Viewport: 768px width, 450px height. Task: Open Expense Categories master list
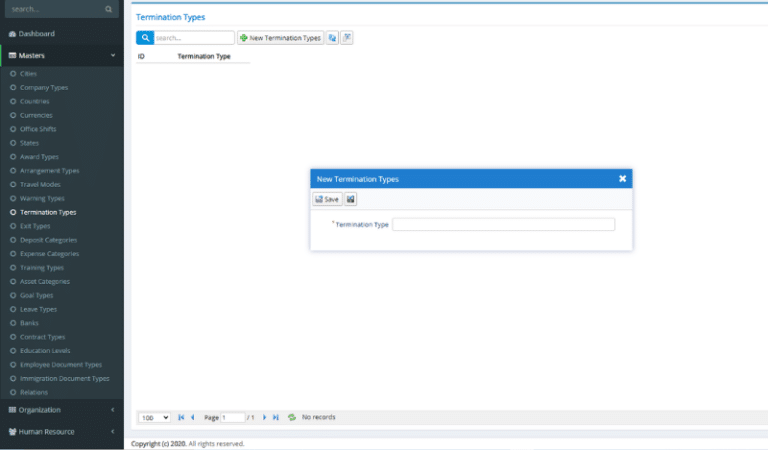[x=49, y=254]
